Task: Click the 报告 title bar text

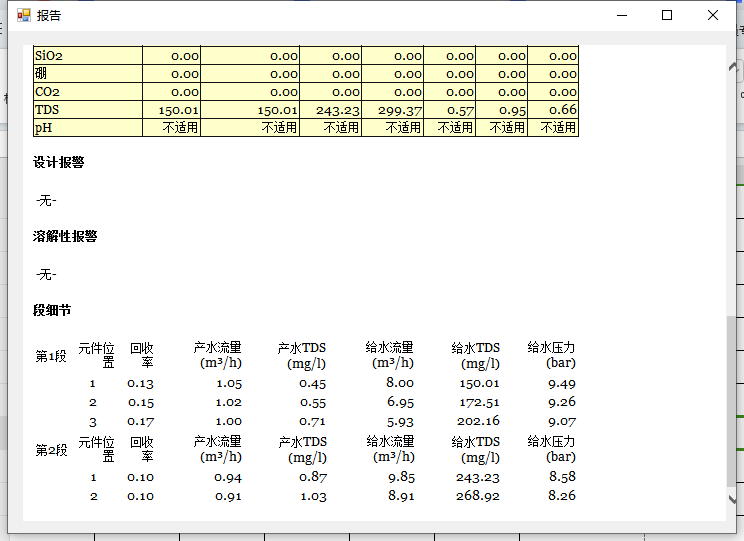Action: coord(49,16)
